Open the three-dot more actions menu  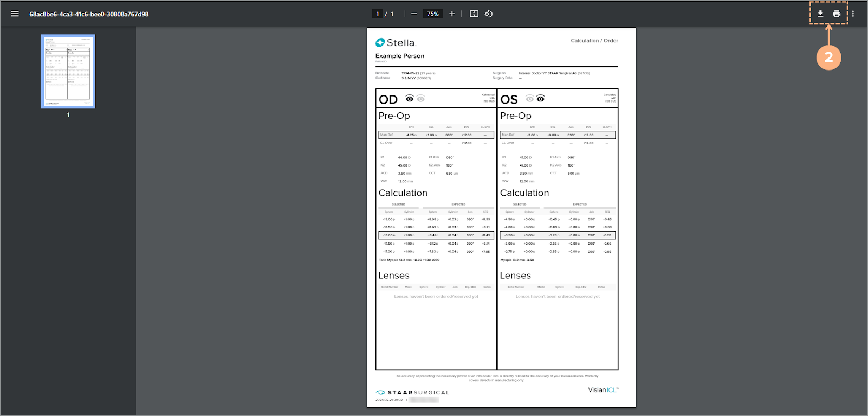[853, 14]
